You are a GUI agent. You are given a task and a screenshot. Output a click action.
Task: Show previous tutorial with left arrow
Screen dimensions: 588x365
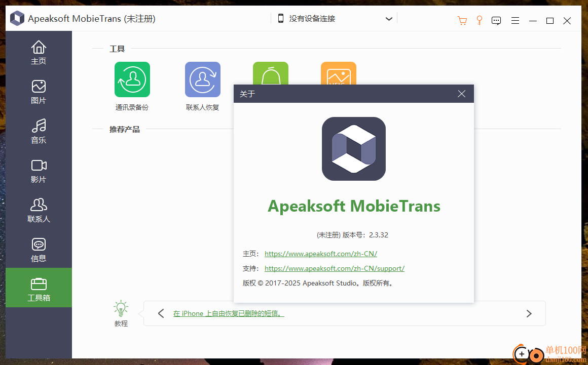tap(161, 313)
